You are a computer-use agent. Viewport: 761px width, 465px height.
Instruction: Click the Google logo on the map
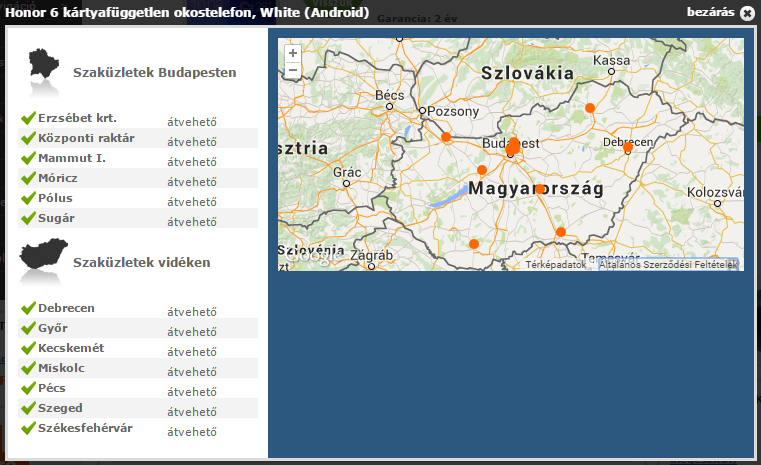point(313,256)
